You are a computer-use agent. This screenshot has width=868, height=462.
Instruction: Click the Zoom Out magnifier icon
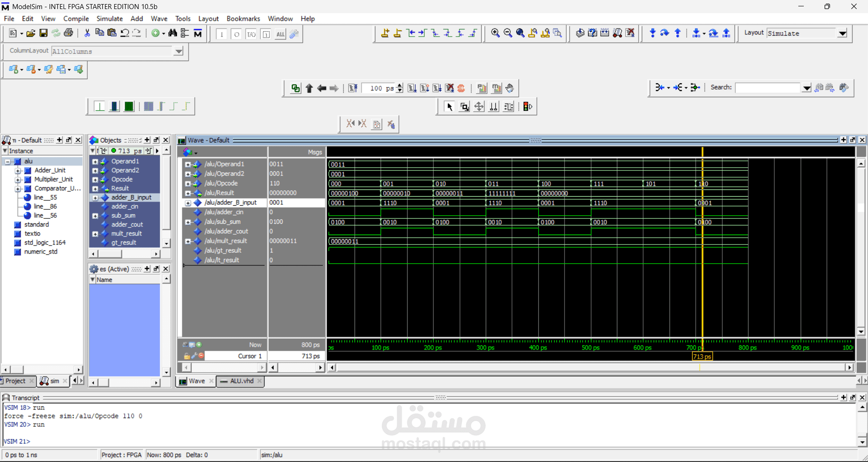click(508, 33)
